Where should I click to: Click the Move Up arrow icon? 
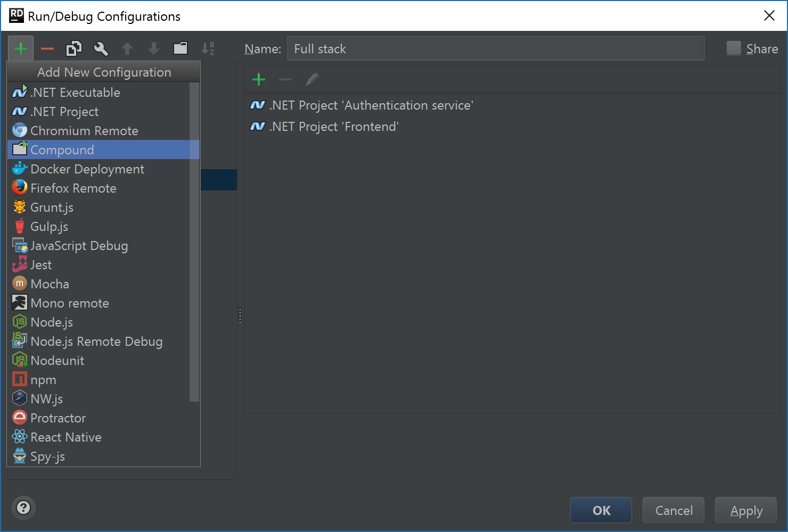[127, 49]
